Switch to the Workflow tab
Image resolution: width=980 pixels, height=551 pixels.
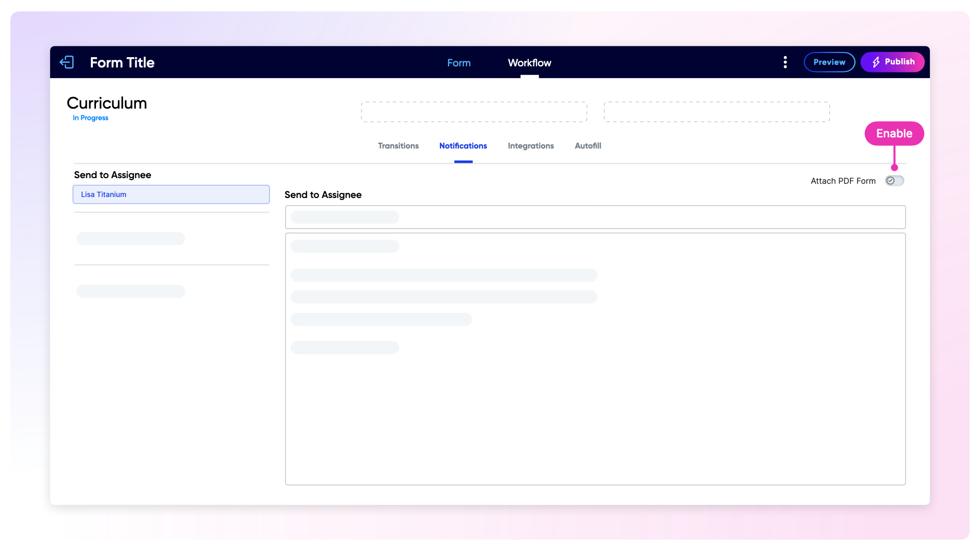(529, 63)
